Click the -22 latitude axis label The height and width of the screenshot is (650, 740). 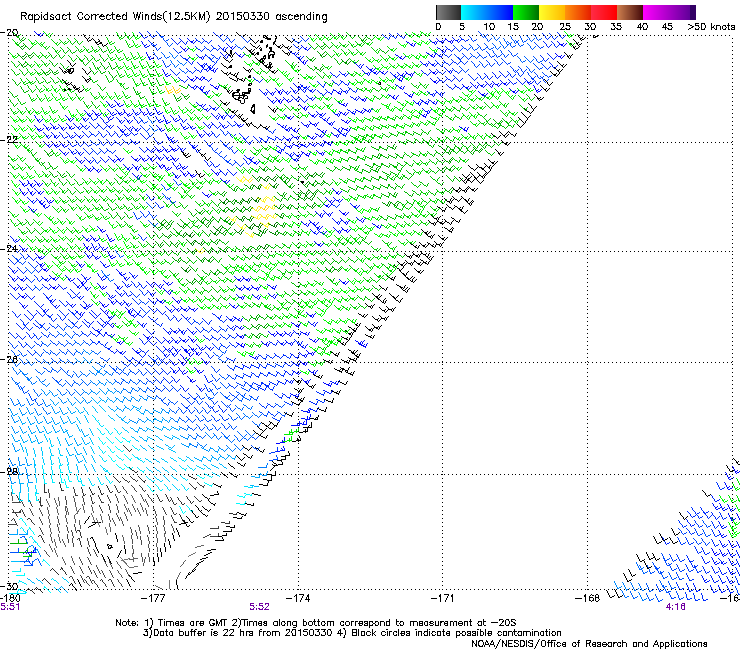9,140
